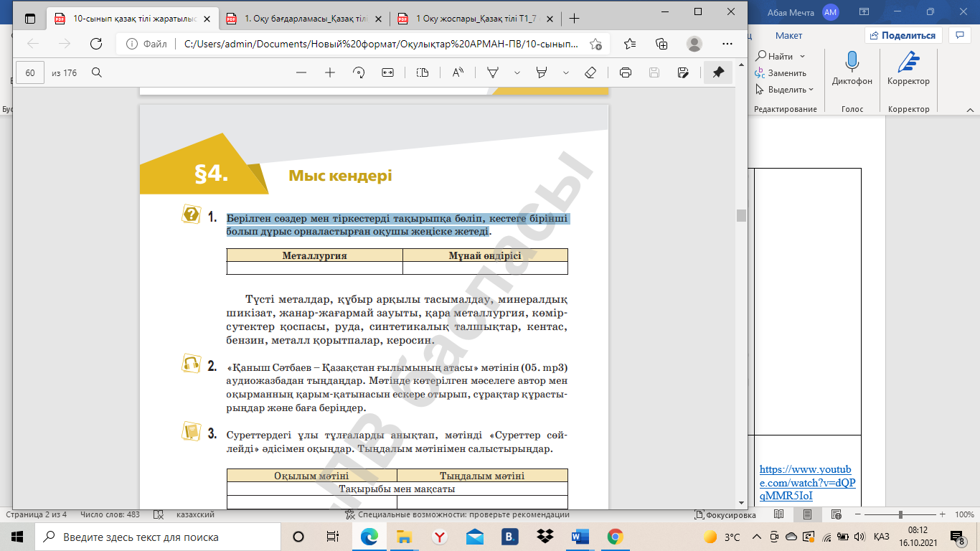Click the Fit to width icon

pos(387,72)
